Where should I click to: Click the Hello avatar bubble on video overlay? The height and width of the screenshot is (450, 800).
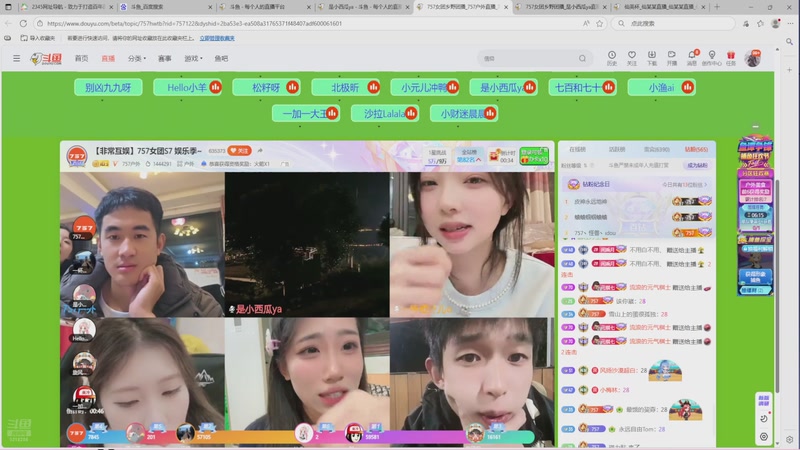click(x=84, y=330)
